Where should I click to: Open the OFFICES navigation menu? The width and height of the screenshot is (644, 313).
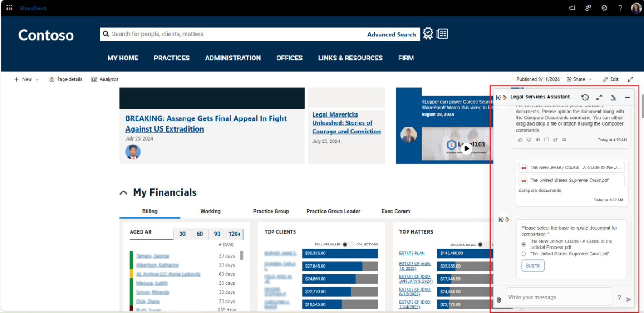pos(290,58)
